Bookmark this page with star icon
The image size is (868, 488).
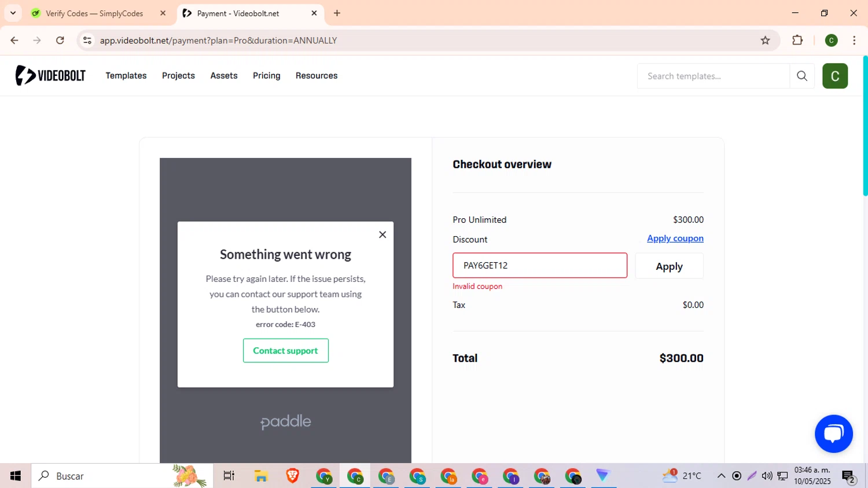(766, 41)
